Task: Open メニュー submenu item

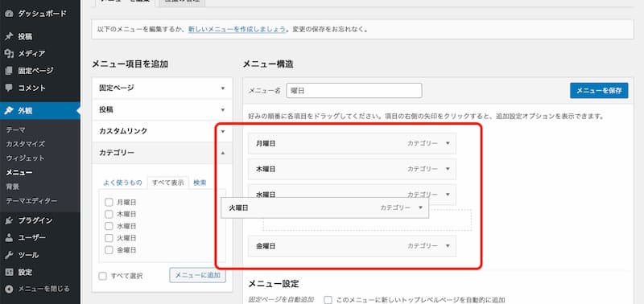Action: pyautogui.click(x=19, y=172)
